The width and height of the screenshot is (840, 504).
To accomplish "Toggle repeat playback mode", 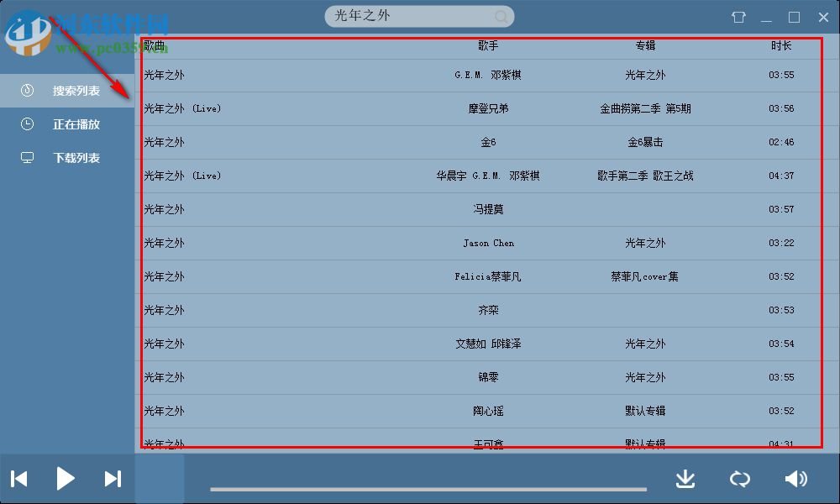I will click(740, 478).
